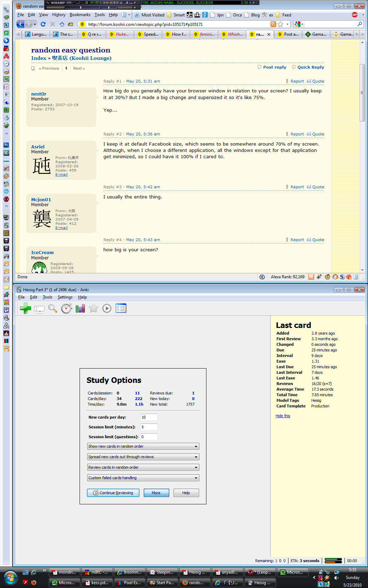
Task: Open the 'Spread new cards out through reviews' dropdown
Action: pyautogui.click(x=143, y=457)
